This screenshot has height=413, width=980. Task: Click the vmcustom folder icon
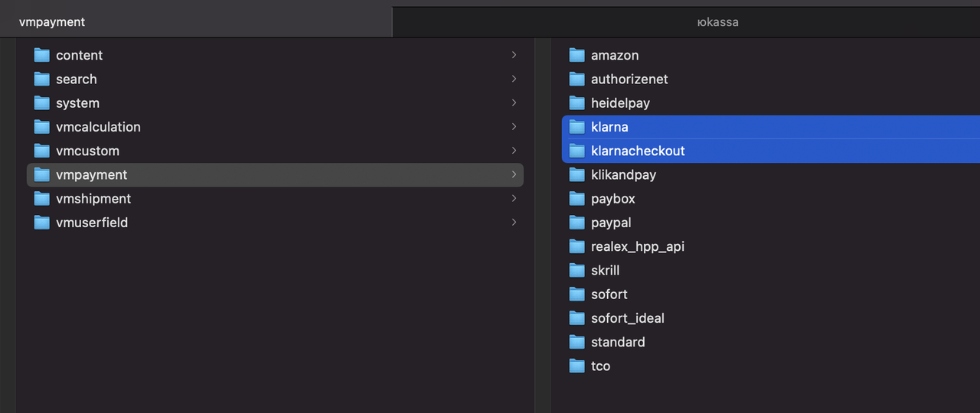point(42,151)
